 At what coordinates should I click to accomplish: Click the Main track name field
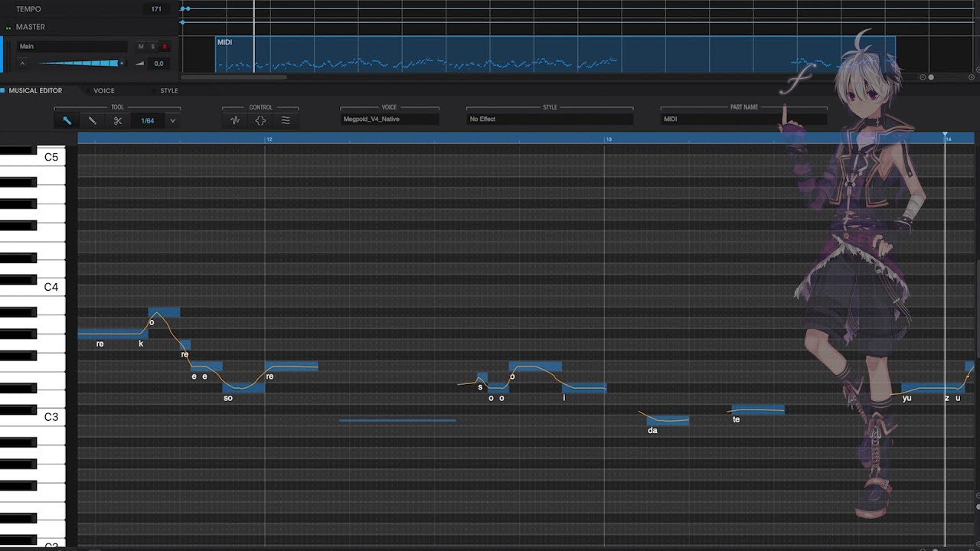pos(73,47)
